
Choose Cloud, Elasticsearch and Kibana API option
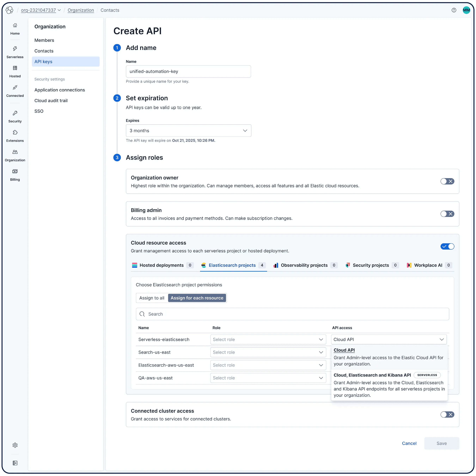(389, 385)
